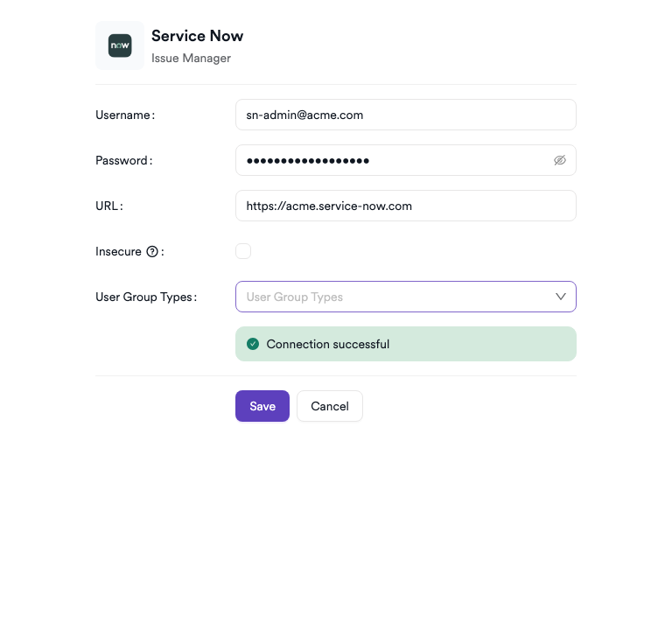The height and width of the screenshot is (630, 672).
Task: Click the User Group Types label
Action: 144,297
